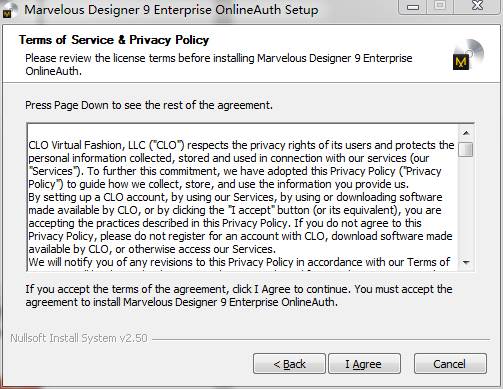503x389 pixels.
Task: Click the 'If you accept the terms' notice
Action: 239,295
